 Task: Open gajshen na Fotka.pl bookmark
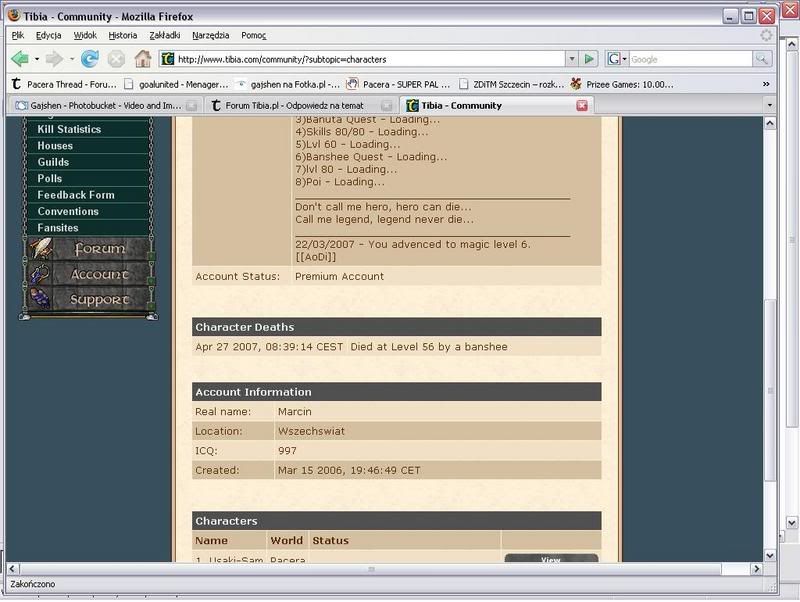point(289,84)
